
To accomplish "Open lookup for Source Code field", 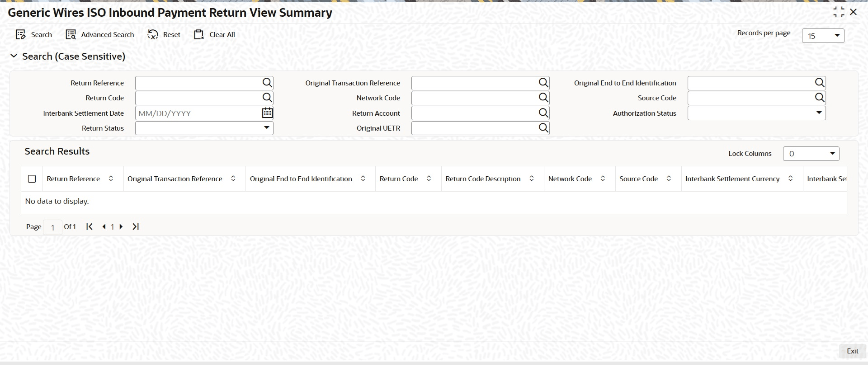I will pos(820,98).
